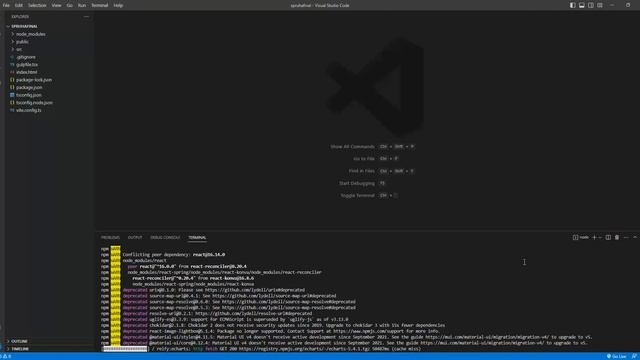Open package-lock.json file name in Explorer
The image size is (640, 360).
(x=34, y=80)
